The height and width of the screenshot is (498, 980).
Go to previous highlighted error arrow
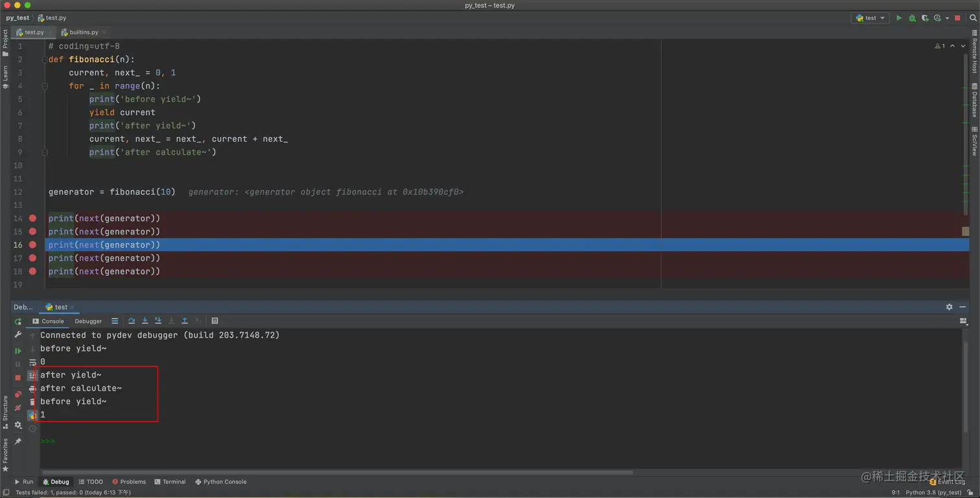coord(952,46)
